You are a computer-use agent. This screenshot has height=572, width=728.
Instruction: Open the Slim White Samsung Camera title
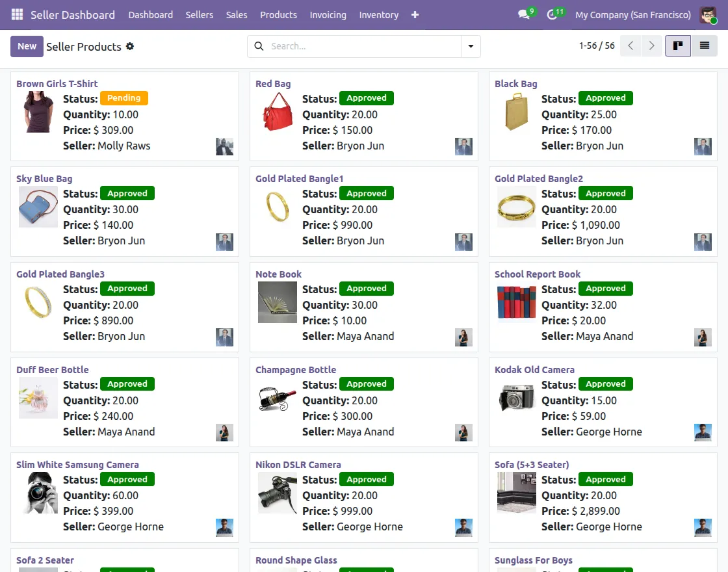(x=77, y=465)
